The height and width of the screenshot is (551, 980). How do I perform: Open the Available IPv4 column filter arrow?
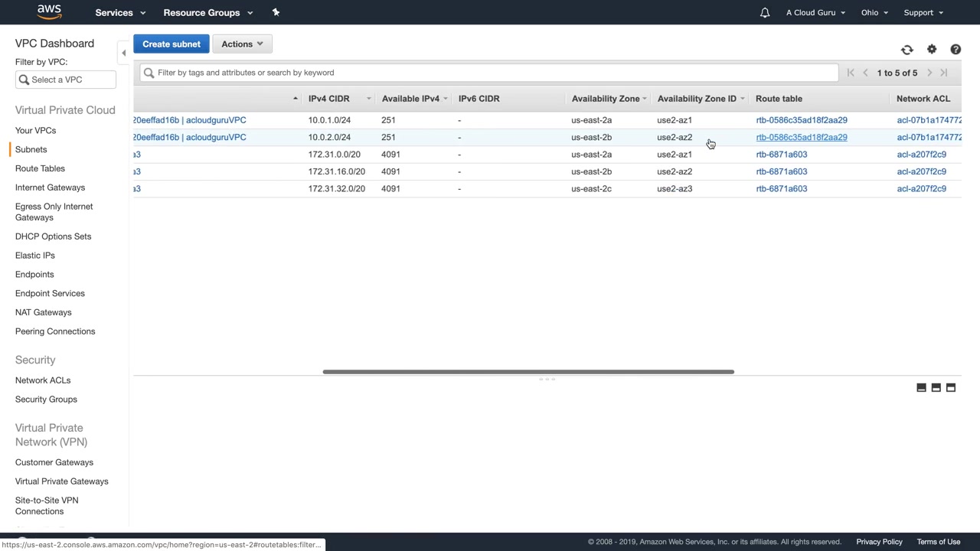click(x=445, y=99)
